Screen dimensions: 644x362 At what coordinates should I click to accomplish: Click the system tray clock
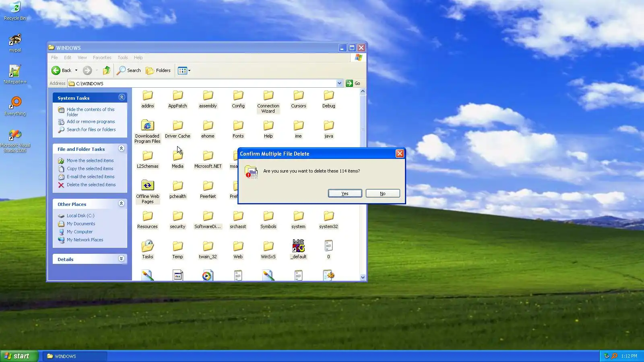[x=629, y=356]
